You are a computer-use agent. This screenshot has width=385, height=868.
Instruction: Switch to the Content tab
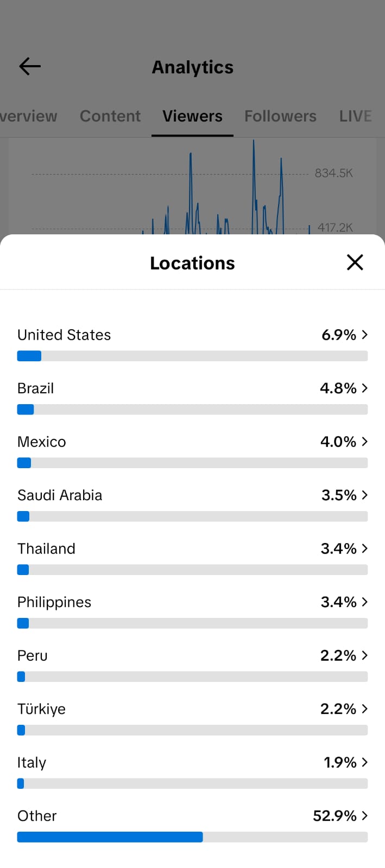coord(110,116)
